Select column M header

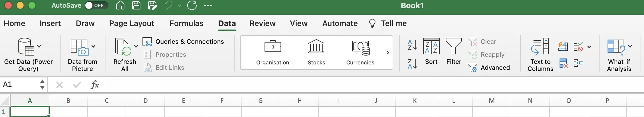tap(492, 101)
